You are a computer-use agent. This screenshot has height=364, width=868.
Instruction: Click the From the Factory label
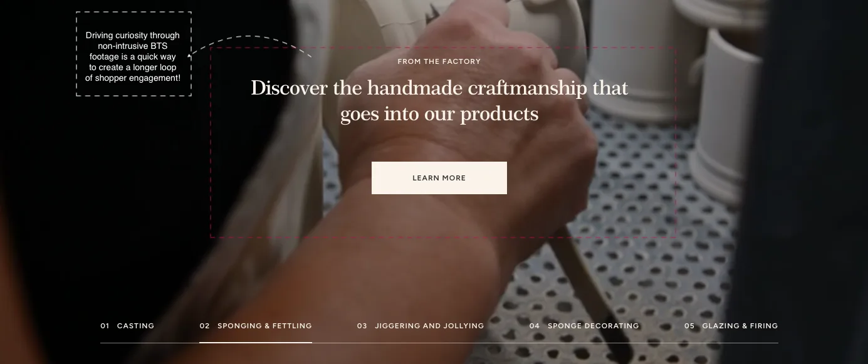point(439,61)
